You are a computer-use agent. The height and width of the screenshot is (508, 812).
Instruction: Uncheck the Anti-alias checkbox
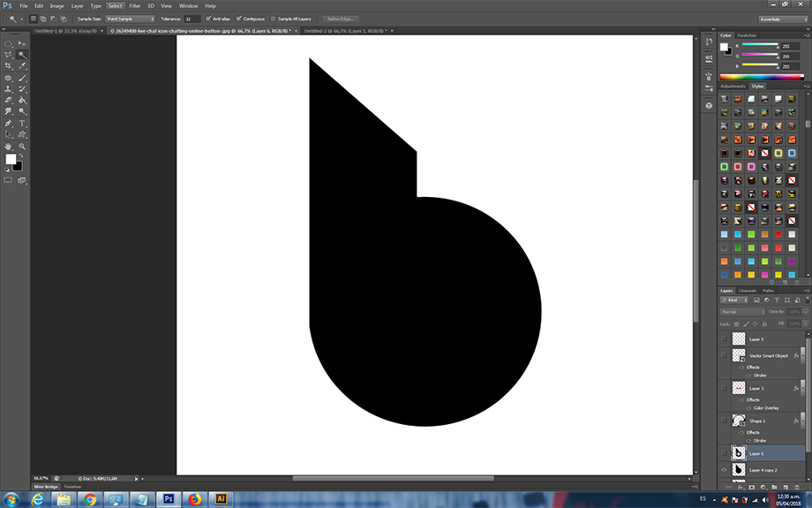[208, 18]
